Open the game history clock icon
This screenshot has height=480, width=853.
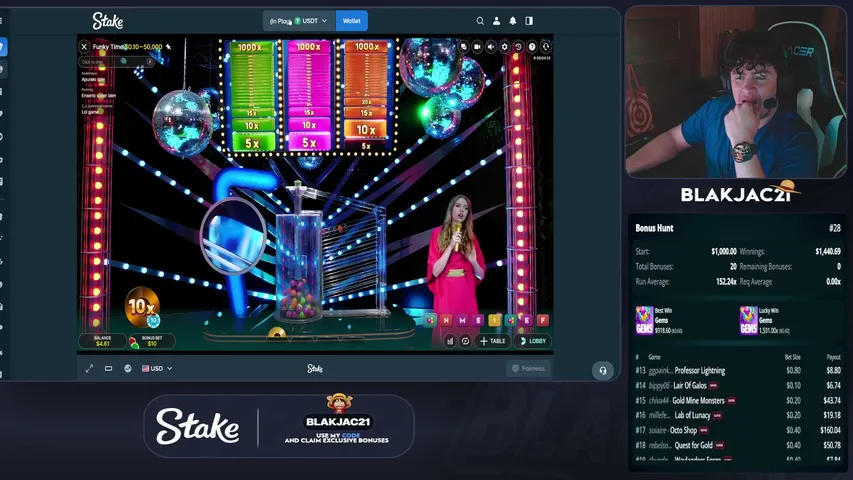coord(518,47)
